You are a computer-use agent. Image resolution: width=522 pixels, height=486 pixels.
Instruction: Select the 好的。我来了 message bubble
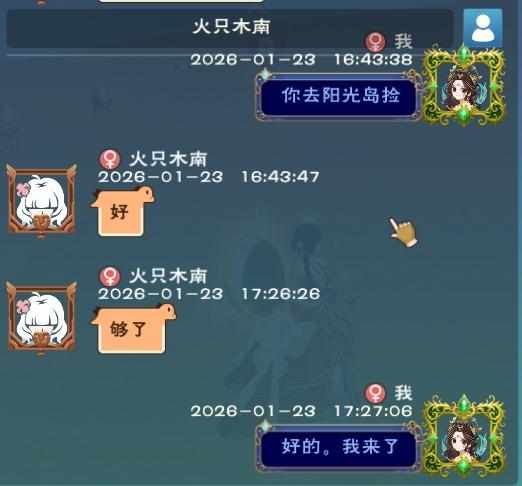pos(339,447)
